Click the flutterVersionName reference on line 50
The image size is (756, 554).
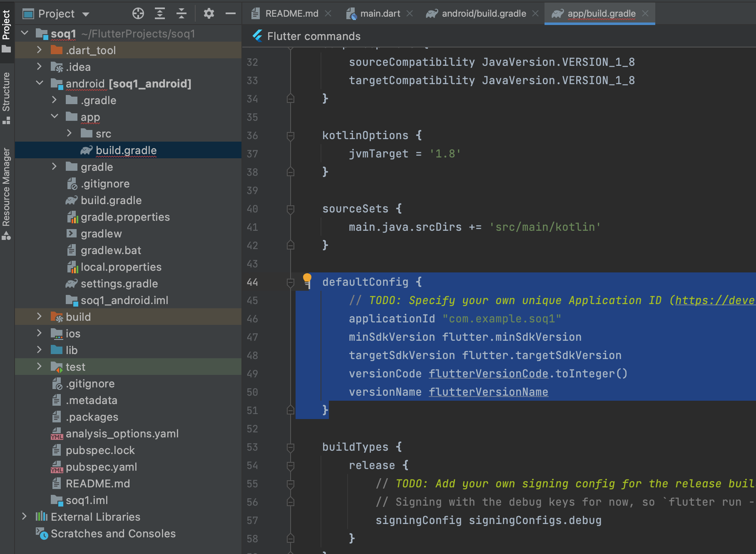[488, 392]
